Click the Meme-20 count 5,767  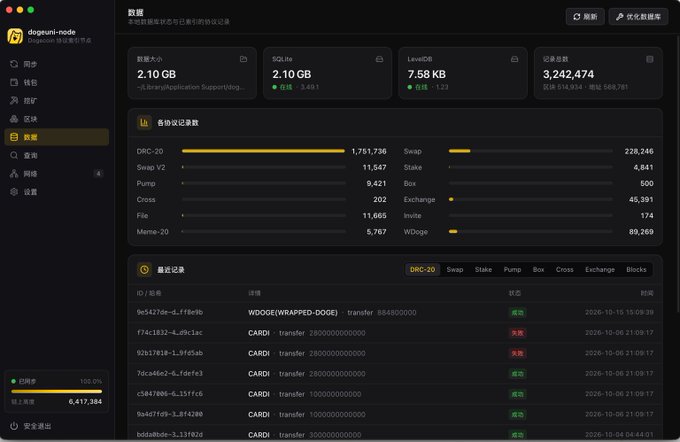(x=376, y=232)
